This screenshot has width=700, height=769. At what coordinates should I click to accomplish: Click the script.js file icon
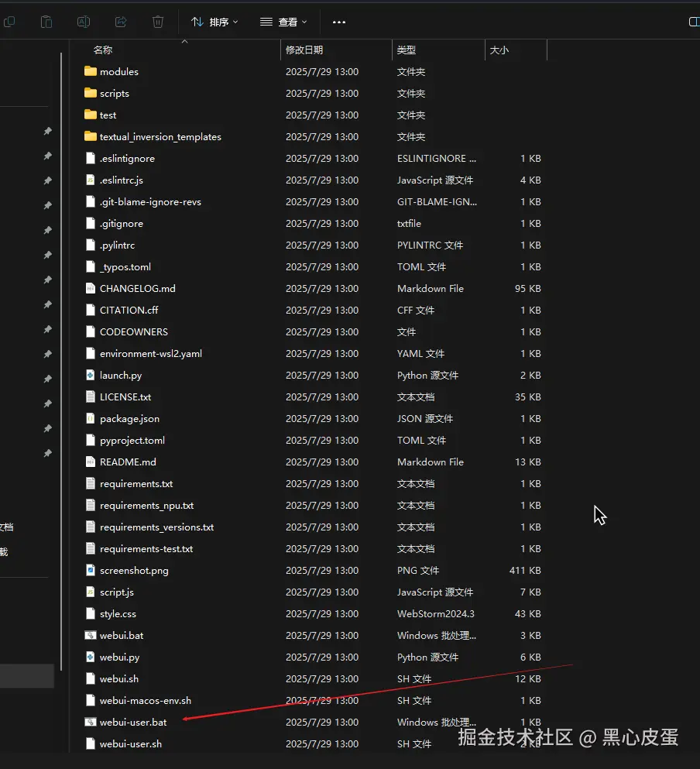(x=91, y=592)
